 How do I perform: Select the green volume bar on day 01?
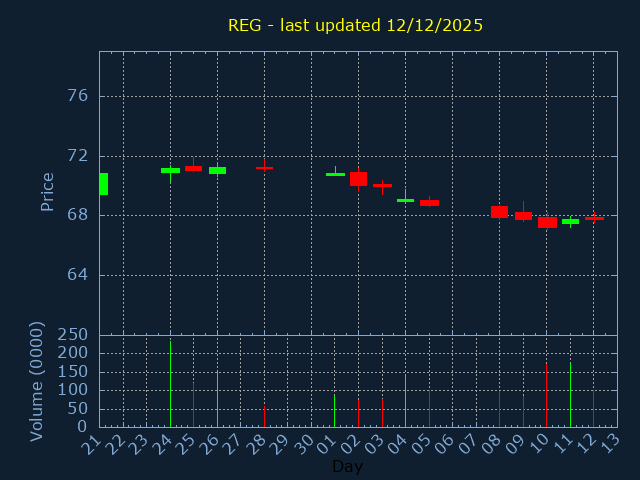(334, 410)
